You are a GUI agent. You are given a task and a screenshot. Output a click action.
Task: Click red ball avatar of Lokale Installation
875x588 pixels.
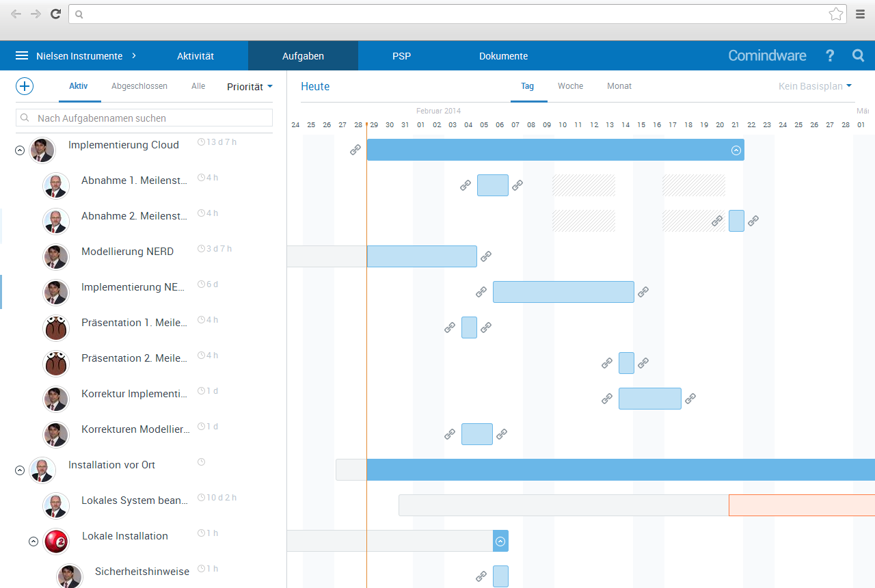click(x=56, y=542)
